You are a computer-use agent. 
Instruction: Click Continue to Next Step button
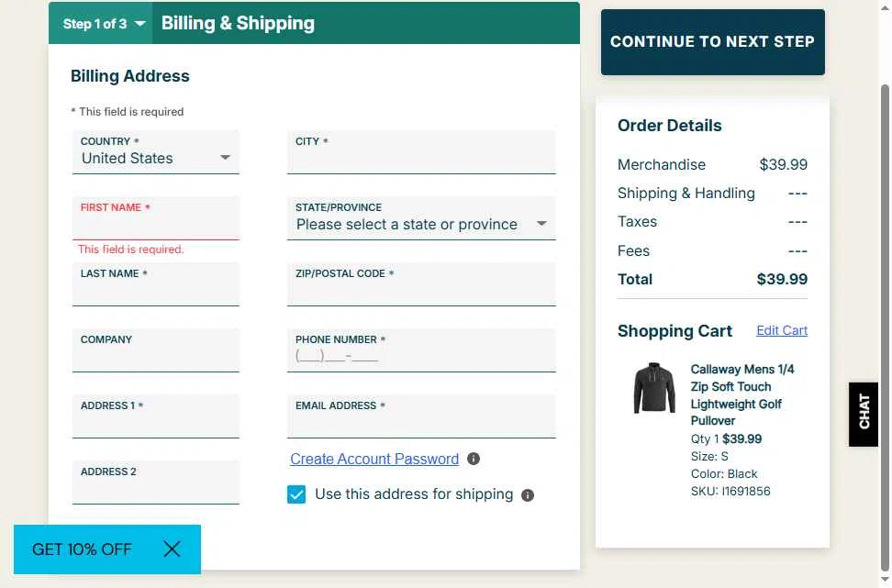tap(712, 42)
